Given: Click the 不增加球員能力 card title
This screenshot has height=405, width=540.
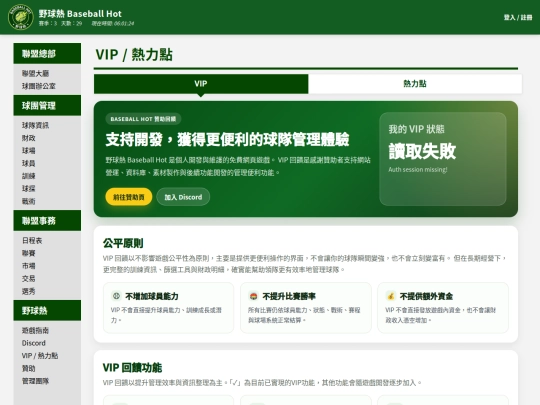Looking at the screenshot, I should coord(152,296).
